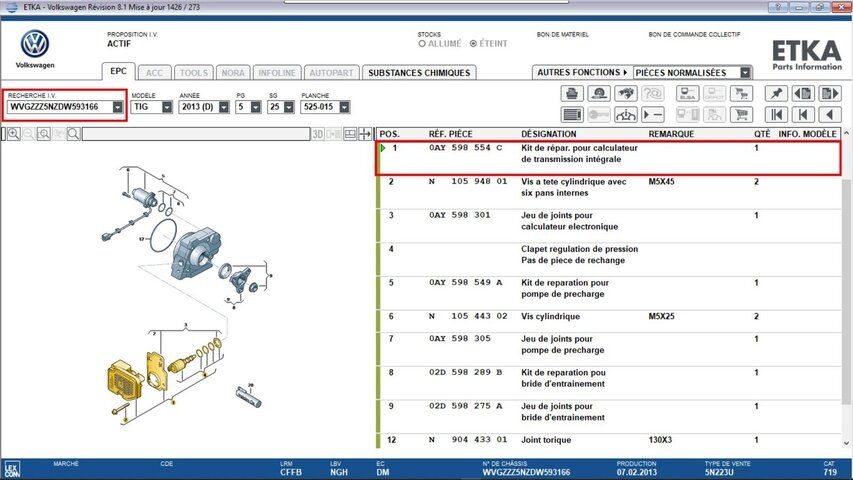853x480 pixels.
Task: Click the help button in title bar
Action: 777,7
